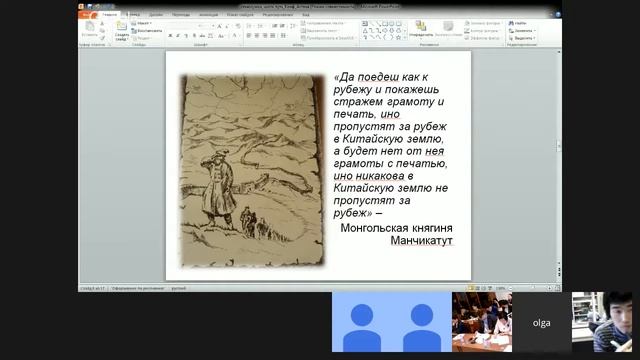
Task: Click the Cut scissors icon
Action: [x=102, y=24]
